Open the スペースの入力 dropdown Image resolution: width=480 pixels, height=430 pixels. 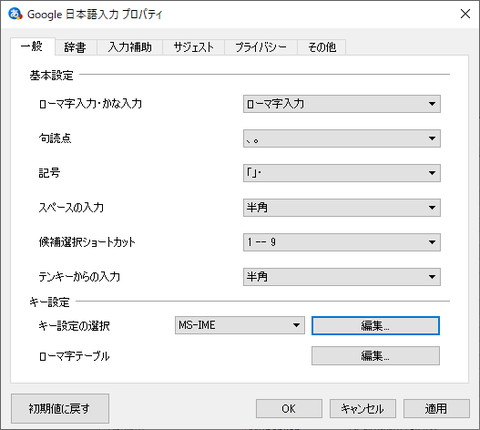point(342,208)
